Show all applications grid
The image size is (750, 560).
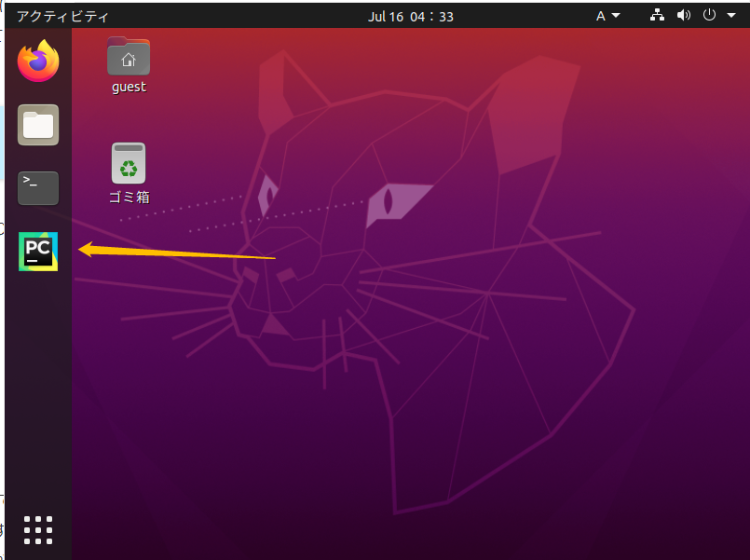(x=38, y=528)
